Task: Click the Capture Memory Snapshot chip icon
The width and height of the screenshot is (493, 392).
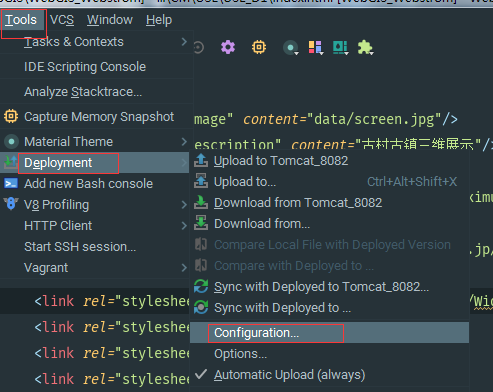Action: point(11,117)
